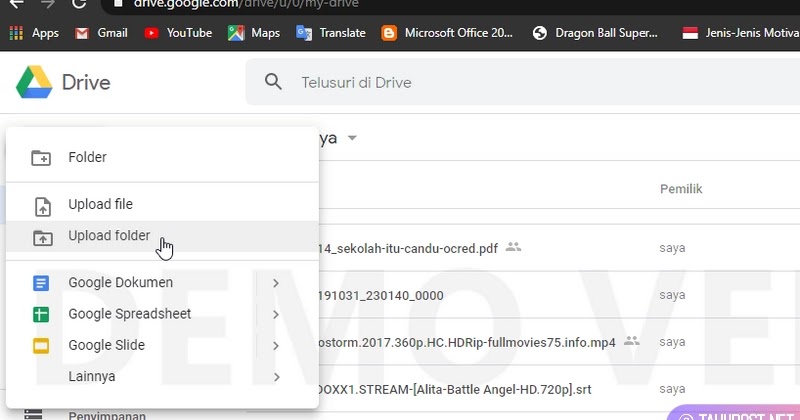This screenshot has height=420, width=800.
Task: Expand the Google Spreadsheet submenu chevron
Action: pyautogui.click(x=276, y=314)
